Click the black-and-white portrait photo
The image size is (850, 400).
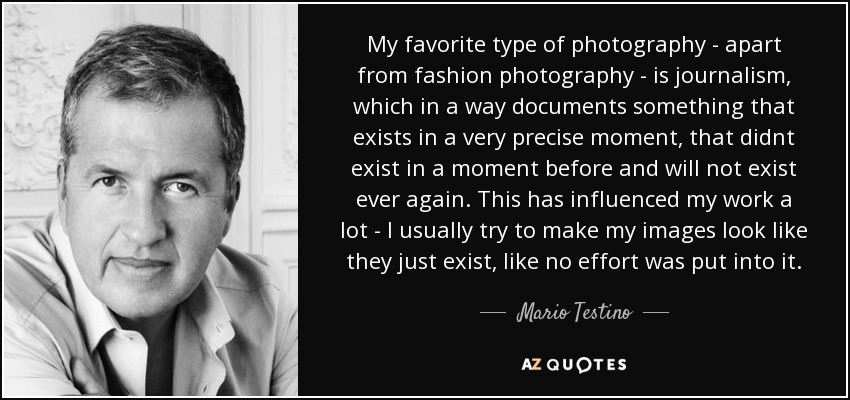click(151, 200)
